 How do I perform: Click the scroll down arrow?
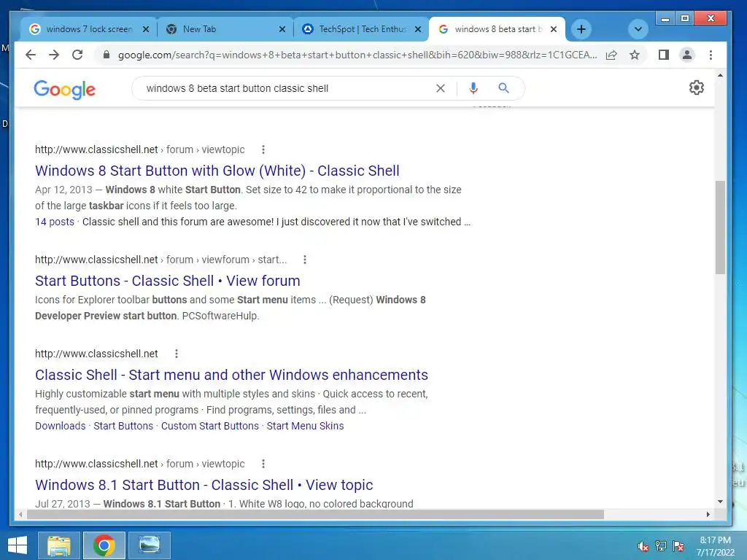pos(720,502)
